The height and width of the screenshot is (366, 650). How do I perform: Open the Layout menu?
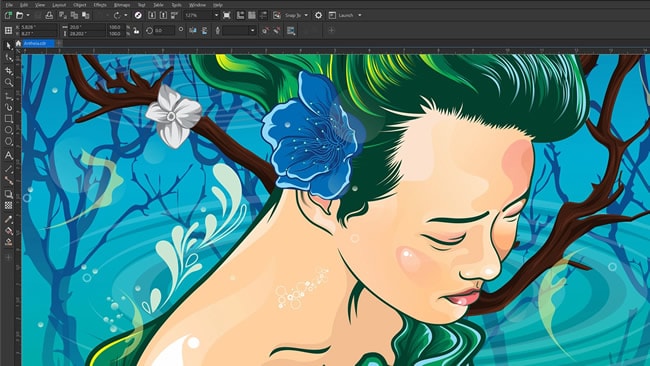(59, 5)
